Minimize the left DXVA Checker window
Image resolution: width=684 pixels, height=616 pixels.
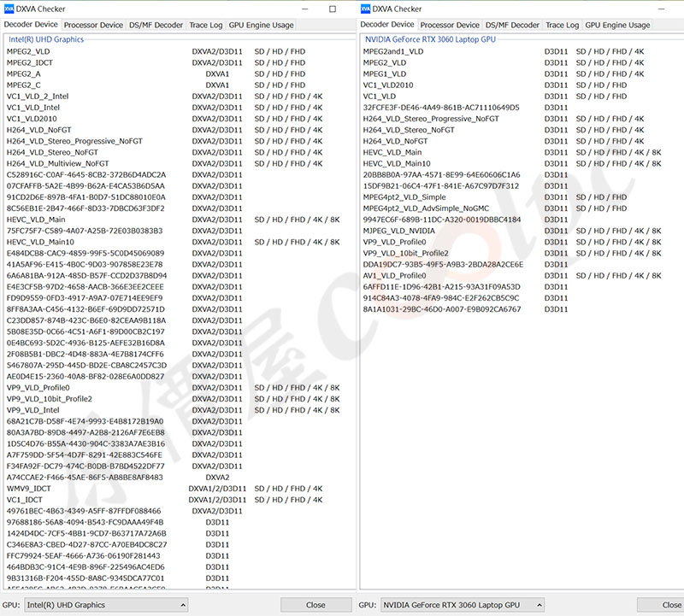pyautogui.click(x=305, y=9)
